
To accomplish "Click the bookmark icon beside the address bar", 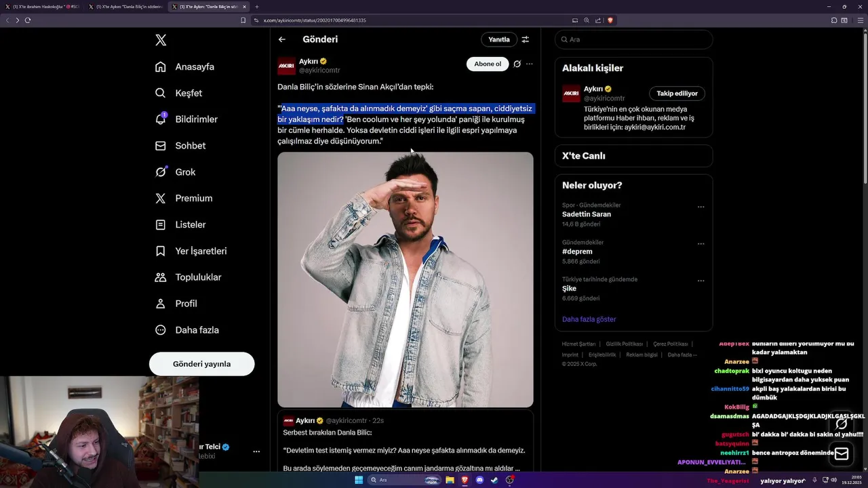I will pos(243,20).
